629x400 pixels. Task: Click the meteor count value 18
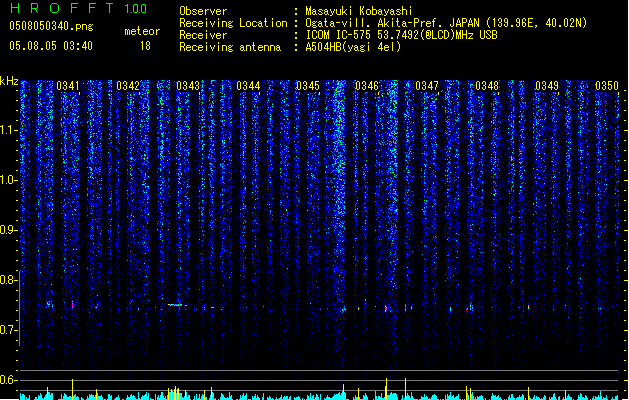coord(145,46)
